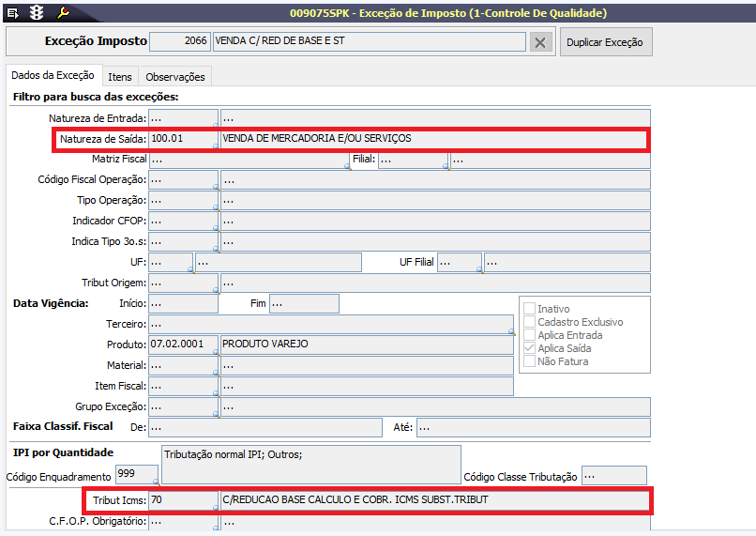The height and width of the screenshot is (536, 756).
Task: Click the Tipo Operação code field
Action: [183, 201]
